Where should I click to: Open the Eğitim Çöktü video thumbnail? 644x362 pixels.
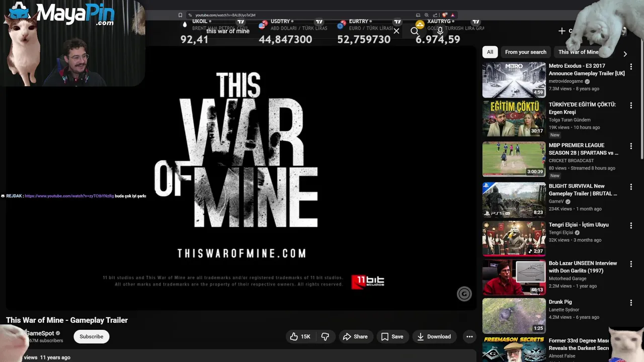(x=514, y=119)
